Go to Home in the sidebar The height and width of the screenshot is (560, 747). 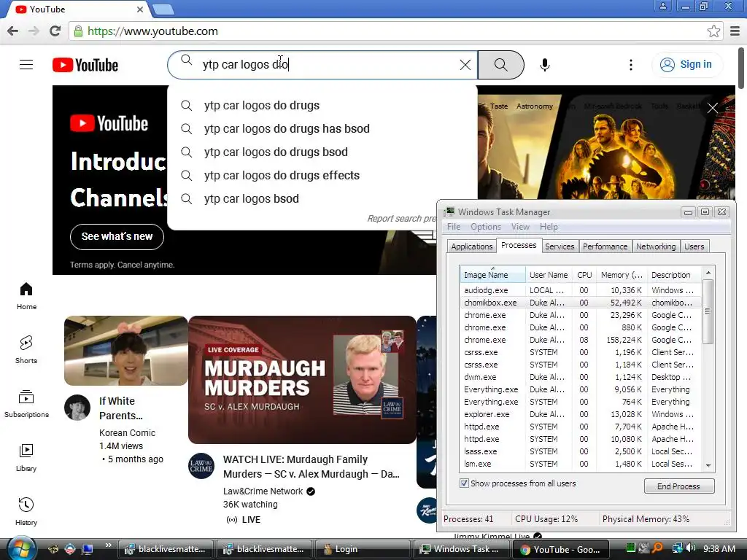[x=26, y=296]
